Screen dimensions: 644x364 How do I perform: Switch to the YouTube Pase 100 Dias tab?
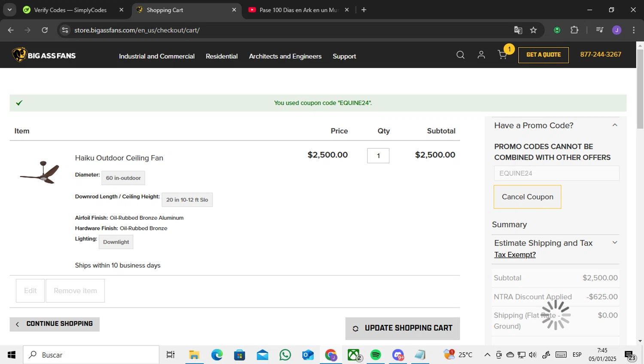pyautogui.click(x=299, y=10)
